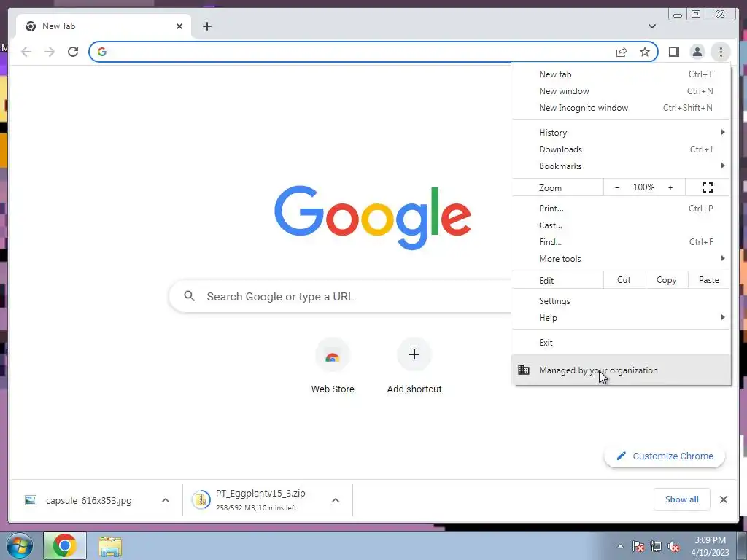Open the Web Store shortcut

click(333, 367)
